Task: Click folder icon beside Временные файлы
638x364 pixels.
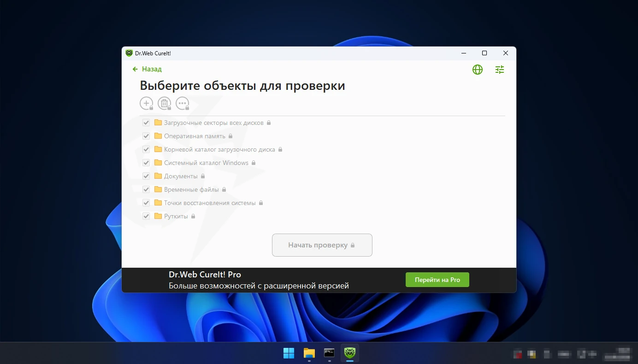Action: (x=158, y=189)
